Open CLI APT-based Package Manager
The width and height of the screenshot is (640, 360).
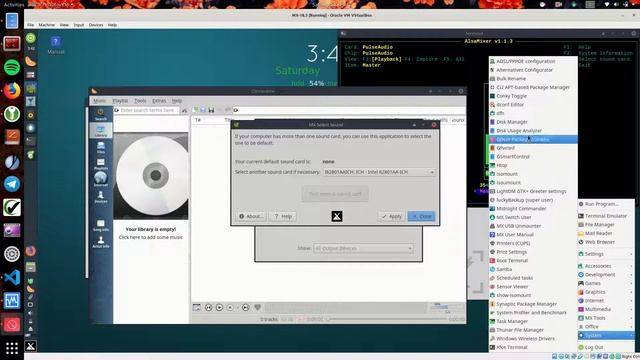tap(533, 87)
